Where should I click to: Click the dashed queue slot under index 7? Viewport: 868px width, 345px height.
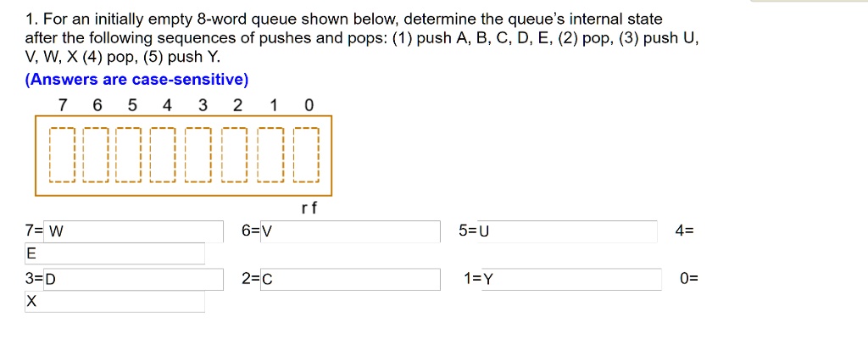63,155
